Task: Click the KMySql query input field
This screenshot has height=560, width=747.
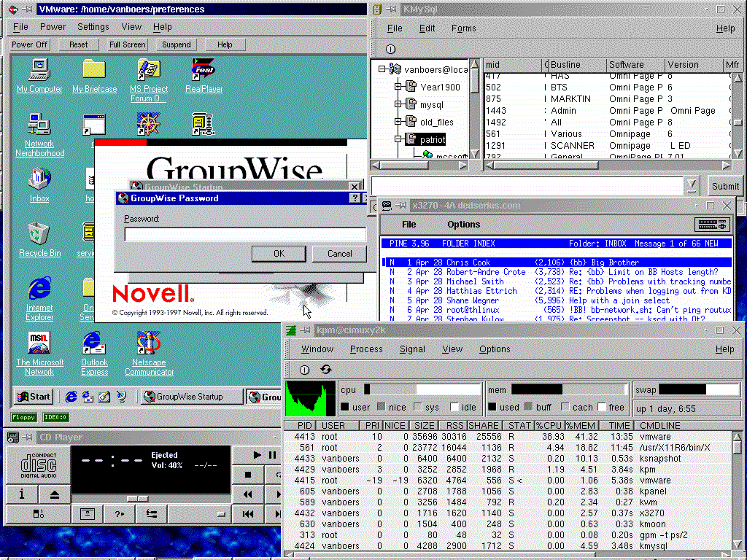Action: click(527, 186)
